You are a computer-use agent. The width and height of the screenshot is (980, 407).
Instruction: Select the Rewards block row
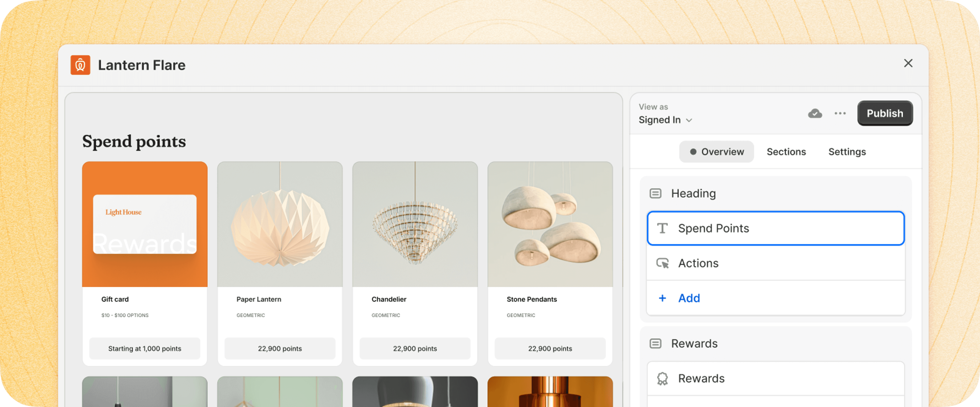(775, 378)
